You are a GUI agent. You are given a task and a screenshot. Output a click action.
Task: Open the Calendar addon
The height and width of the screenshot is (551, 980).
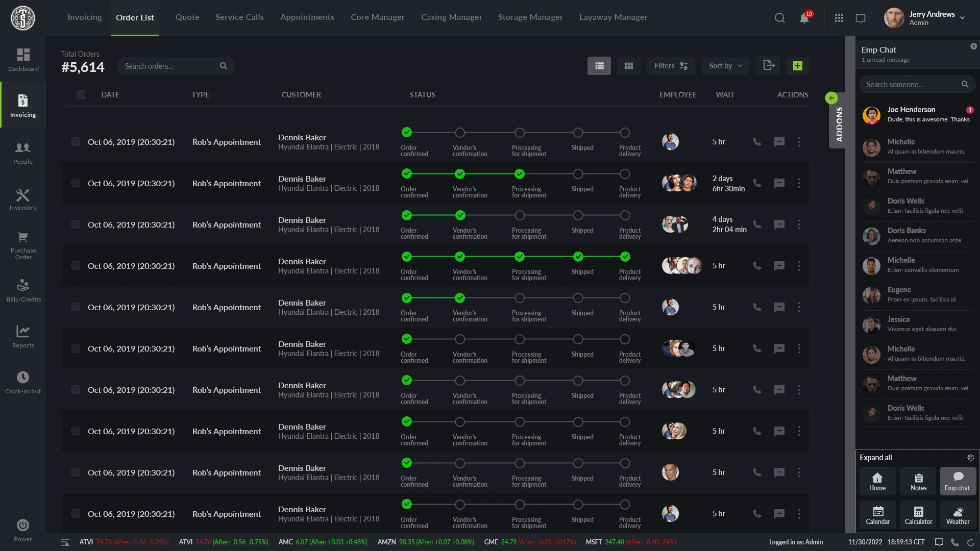pos(877,514)
